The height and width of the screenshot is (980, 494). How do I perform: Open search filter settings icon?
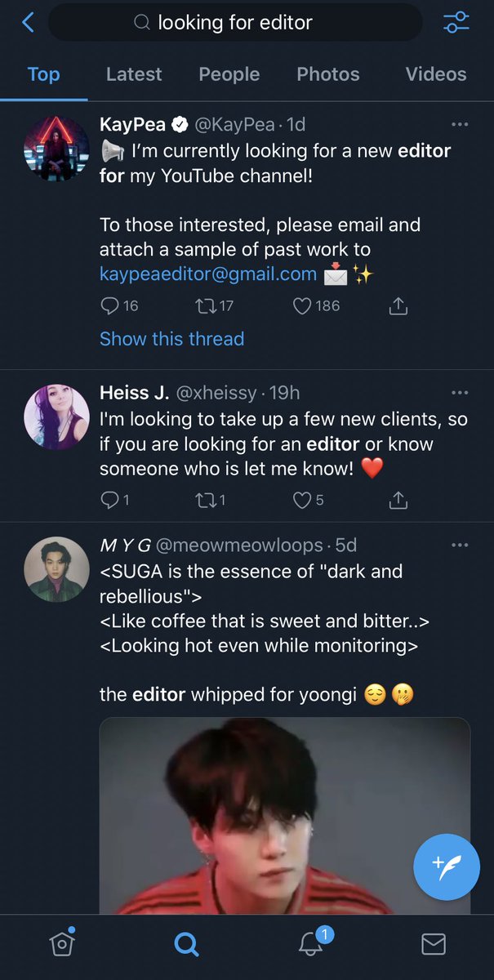pos(456,23)
